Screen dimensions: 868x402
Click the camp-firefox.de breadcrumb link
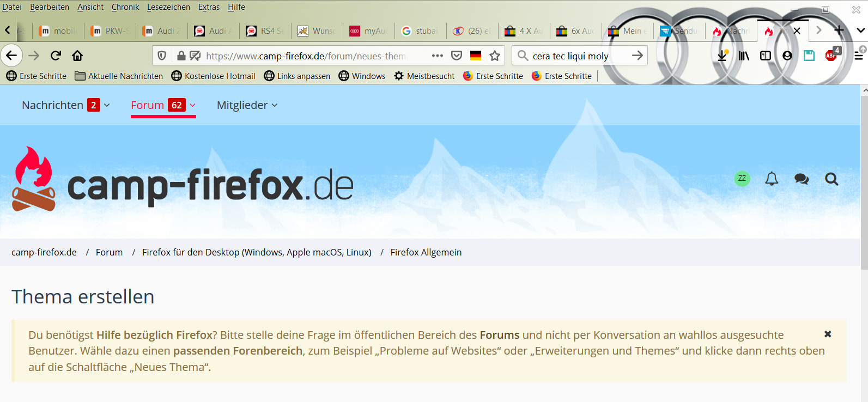44,252
